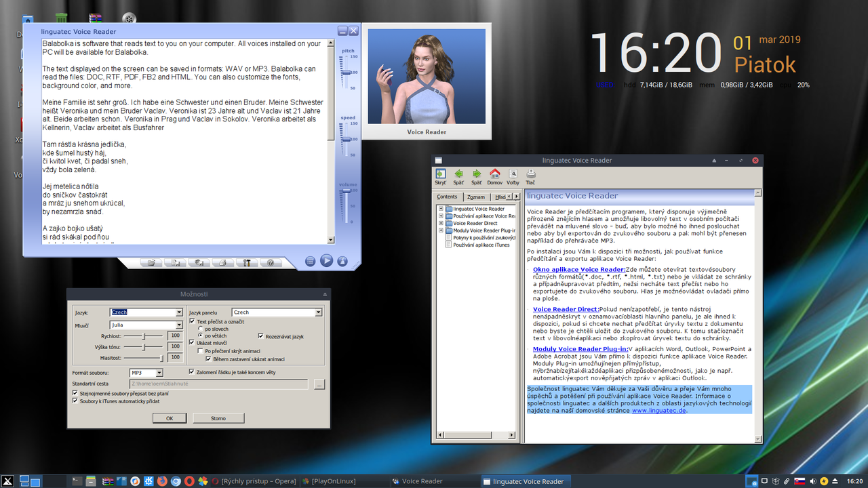Switch to the Zoznam tab in help
The height and width of the screenshot is (488, 868).
475,197
